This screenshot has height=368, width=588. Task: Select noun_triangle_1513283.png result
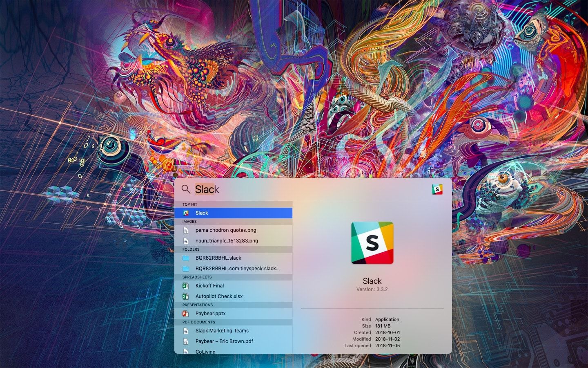(x=233, y=241)
